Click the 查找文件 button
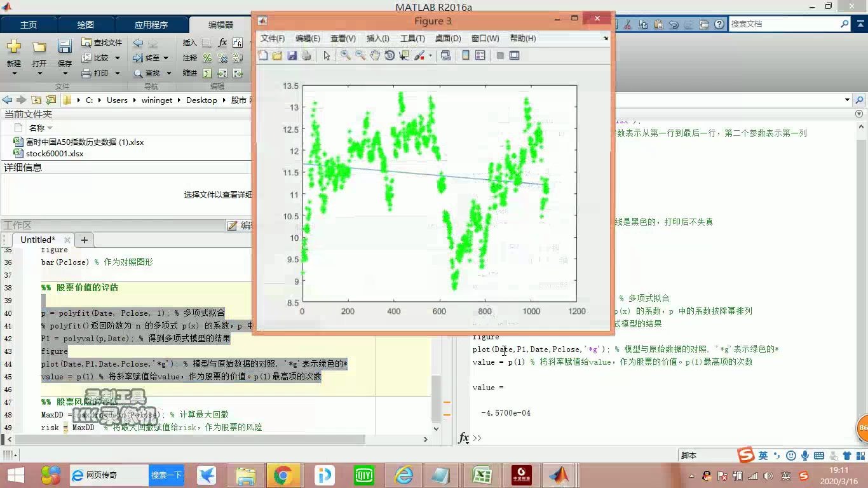Viewport: 868px width, 488px height. click(102, 43)
